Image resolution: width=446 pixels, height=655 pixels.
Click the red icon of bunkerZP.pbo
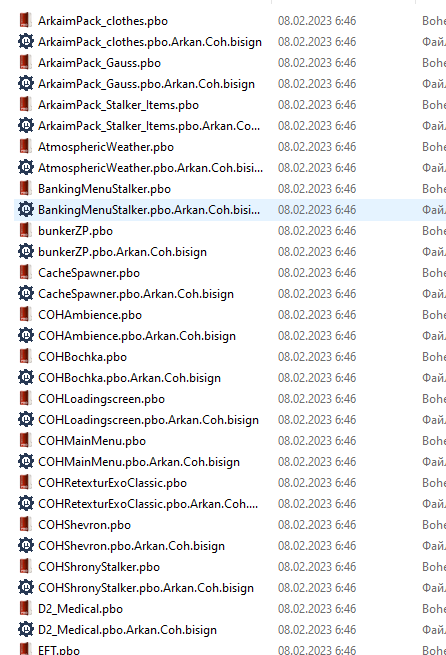25,230
